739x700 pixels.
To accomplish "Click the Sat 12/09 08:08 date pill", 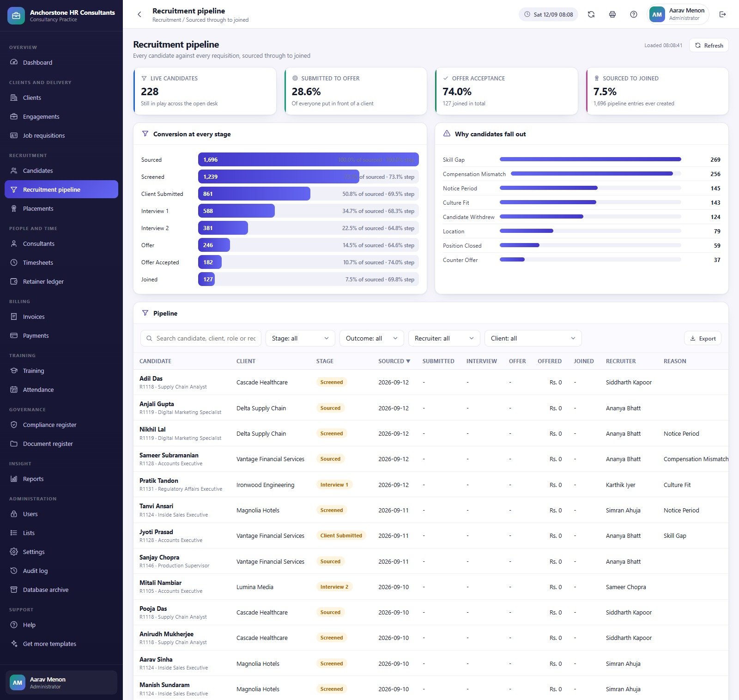I will (548, 14).
